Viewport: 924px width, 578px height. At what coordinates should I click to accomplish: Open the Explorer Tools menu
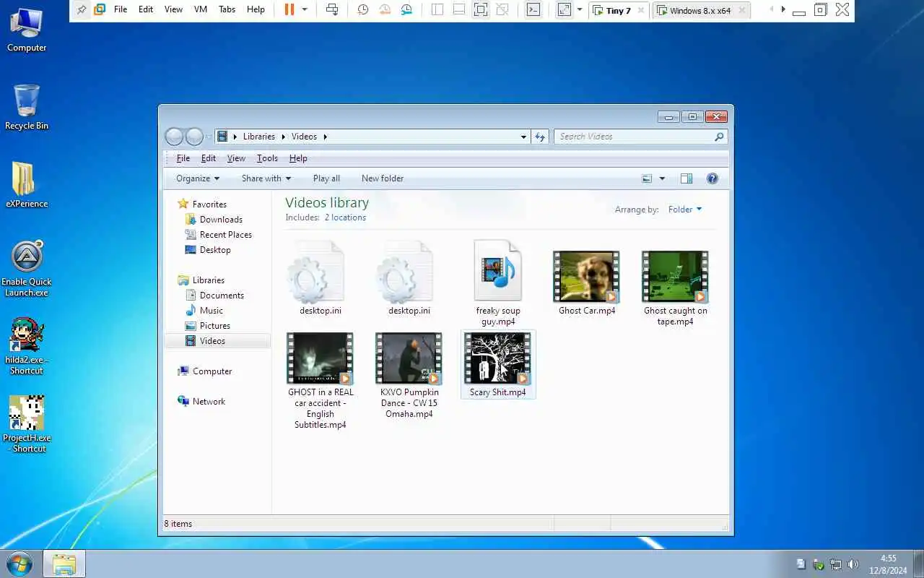click(267, 158)
